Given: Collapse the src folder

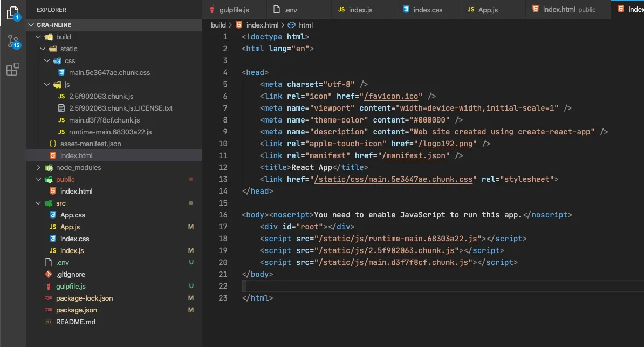Looking at the screenshot, I should pyautogui.click(x=38, y=203).
